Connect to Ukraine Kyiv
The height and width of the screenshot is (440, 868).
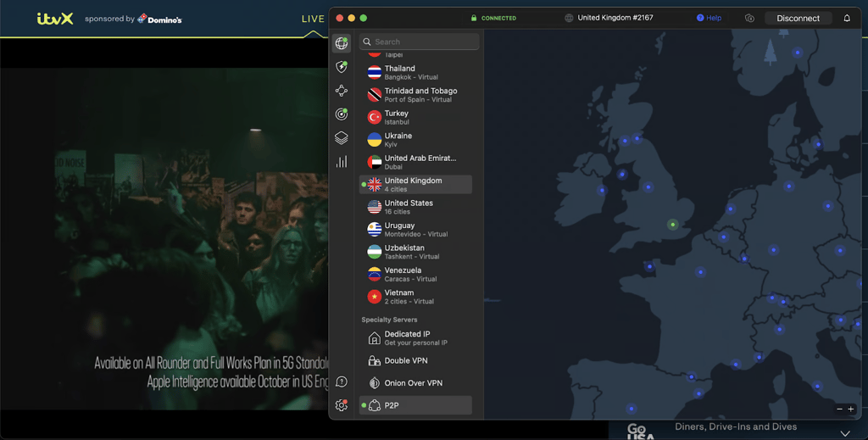coord(415,140)
